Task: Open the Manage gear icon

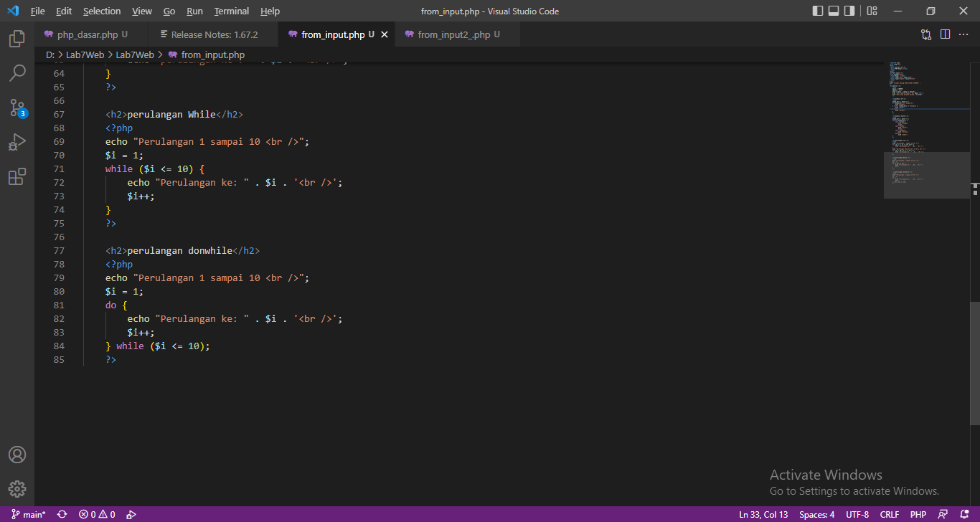Action: 17,489
